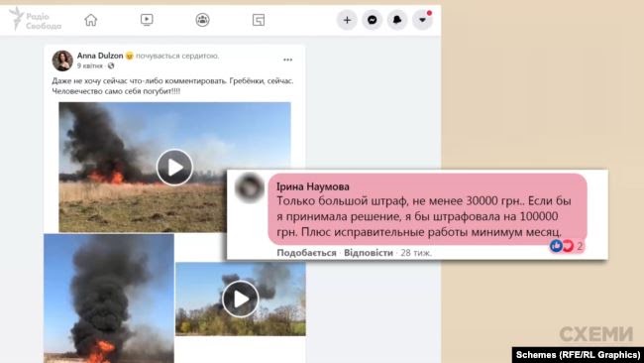Open the Facebook Home tab
The width and height of the screenshot is (644, 363).
coord(91,20)
